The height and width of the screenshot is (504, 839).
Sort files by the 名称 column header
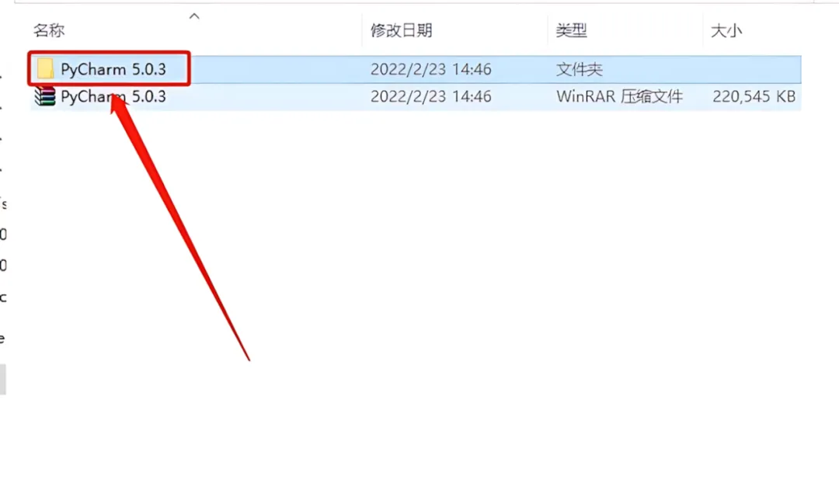pyautogui.click(x=49, y=30)
